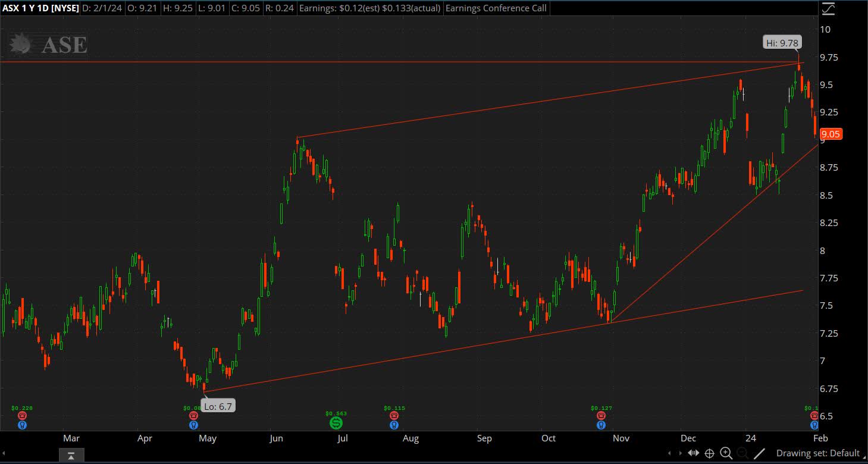Image resolution: width=868 pixels, height=464 pixels.
Task: Toggle the disabled Zoom Out control
Action: [741, 453]
